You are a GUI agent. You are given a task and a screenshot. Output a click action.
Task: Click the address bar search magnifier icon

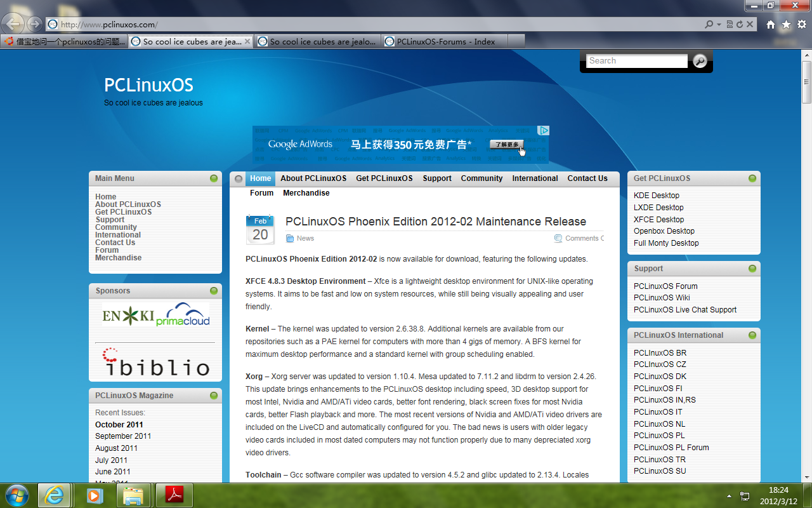tap(709, 25)
